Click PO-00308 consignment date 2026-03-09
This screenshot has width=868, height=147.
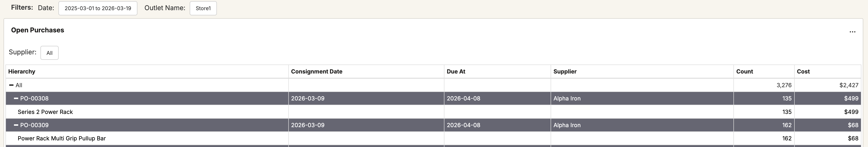(308, 99)
